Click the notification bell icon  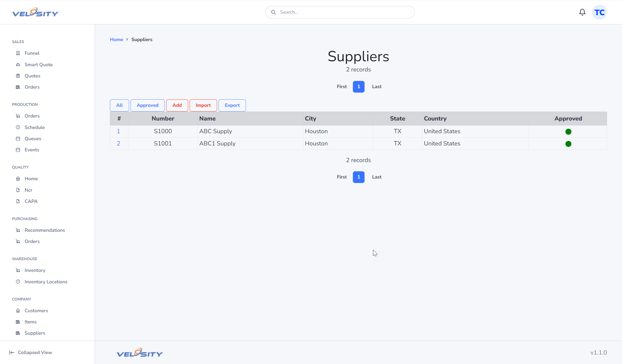583,12
